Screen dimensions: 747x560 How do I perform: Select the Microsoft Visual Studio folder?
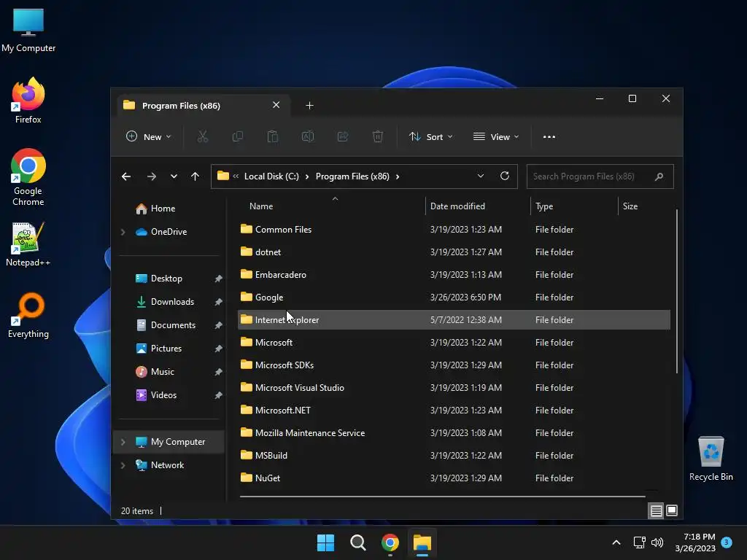[454, 388]
